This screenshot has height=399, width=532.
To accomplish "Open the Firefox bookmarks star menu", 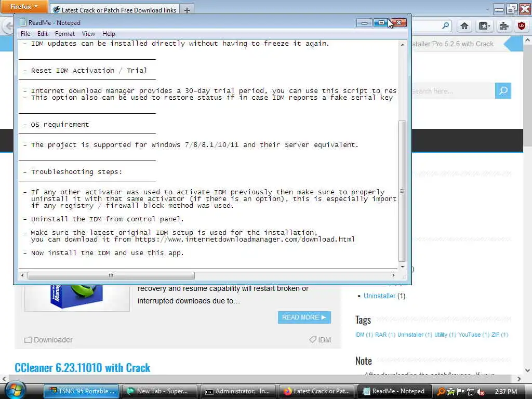I will pyautogui.click(x=484, y=26).
